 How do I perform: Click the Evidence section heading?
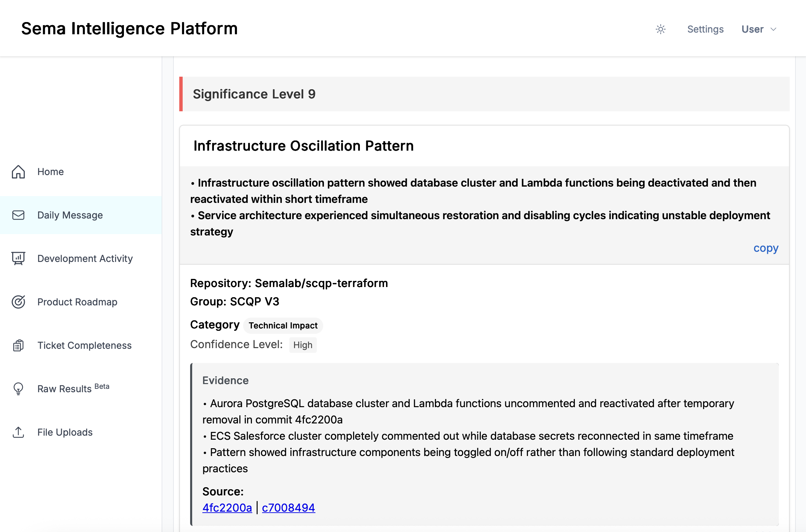coord(225,380)
